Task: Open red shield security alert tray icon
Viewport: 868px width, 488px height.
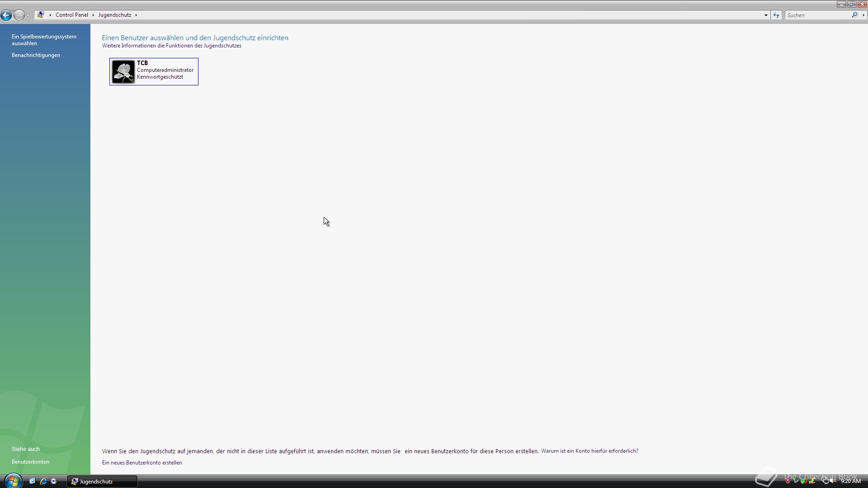Action: 788,480
